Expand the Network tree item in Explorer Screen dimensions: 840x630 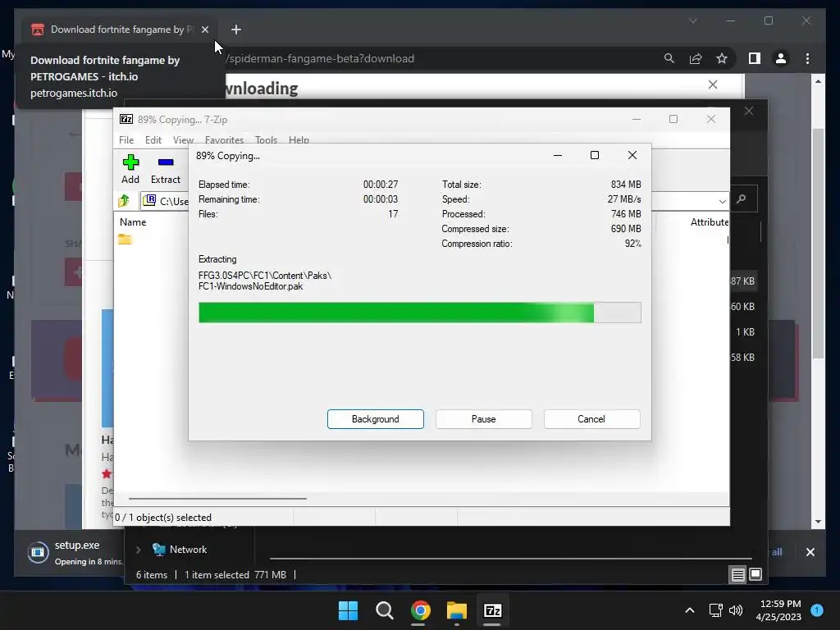pyautogui.click(x=138, y=550)
